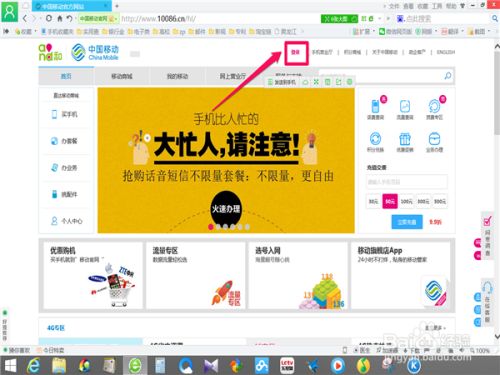The image size is (500, 375).
Task: Select the first carousel dot
Action: click(211, 227)
